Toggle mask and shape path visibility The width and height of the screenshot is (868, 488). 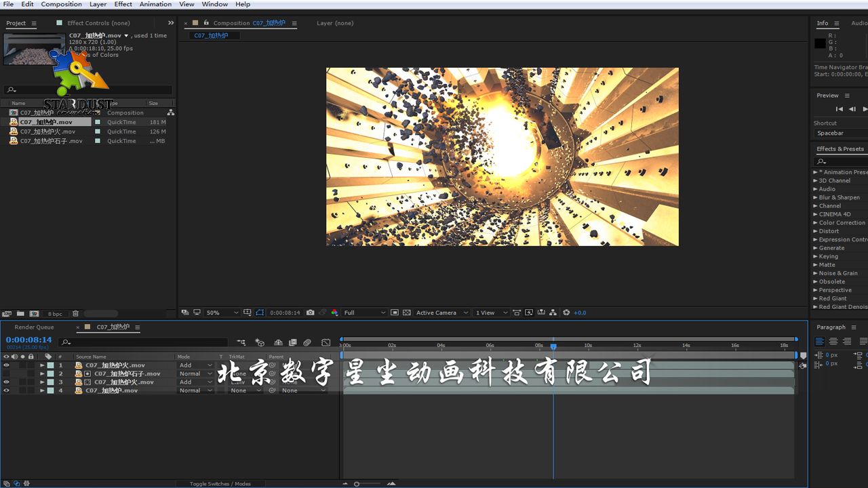point(260,312)
